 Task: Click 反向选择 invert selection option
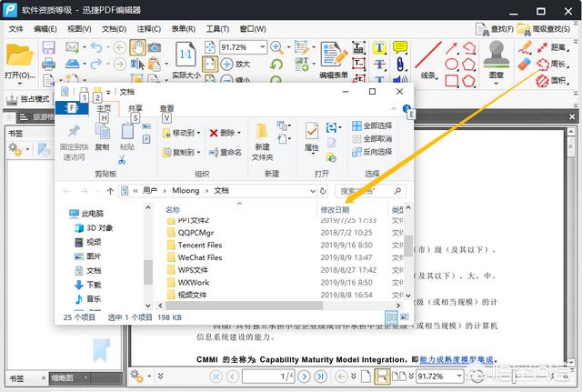click(370, 152)
